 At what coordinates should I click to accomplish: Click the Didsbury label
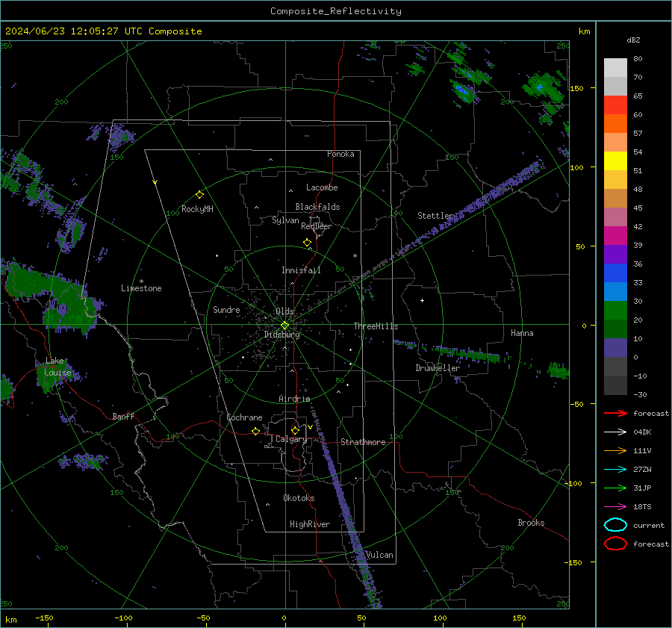click(281, 335)
